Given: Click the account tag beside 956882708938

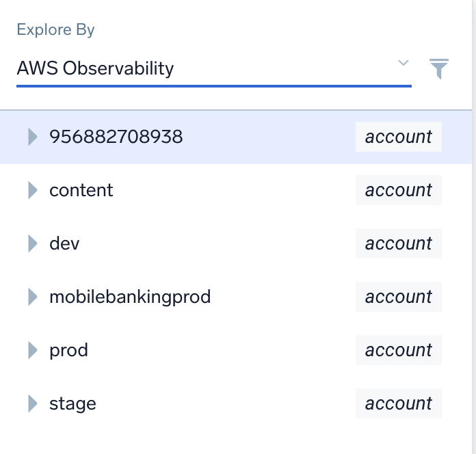Looking at the screenshot, I should point(398,137).
